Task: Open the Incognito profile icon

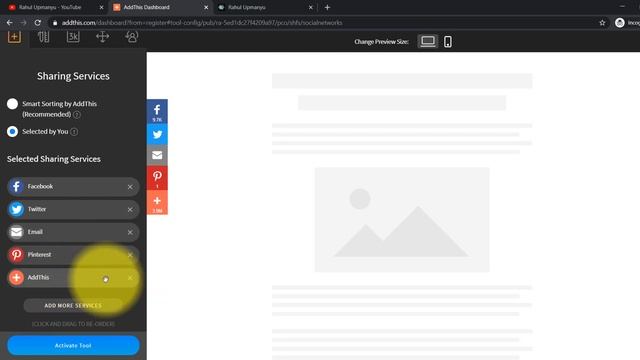Action: click(x=620, y=23)
